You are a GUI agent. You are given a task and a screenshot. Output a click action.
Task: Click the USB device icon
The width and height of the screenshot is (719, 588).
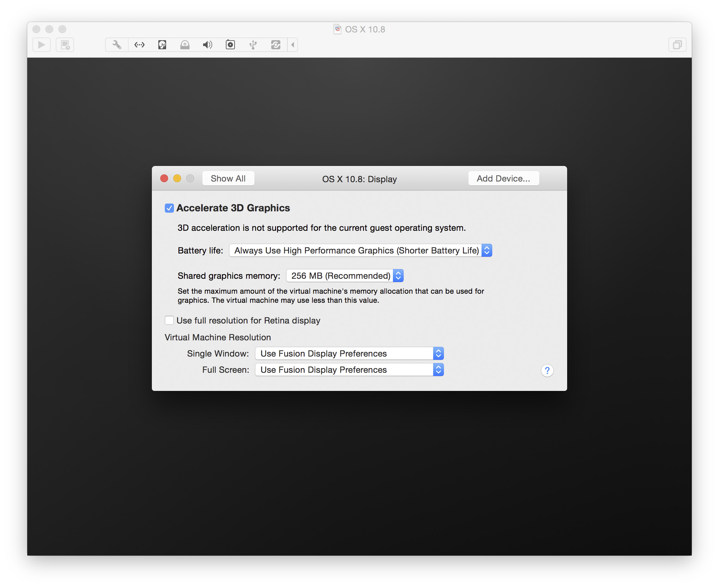pos(253,45)
